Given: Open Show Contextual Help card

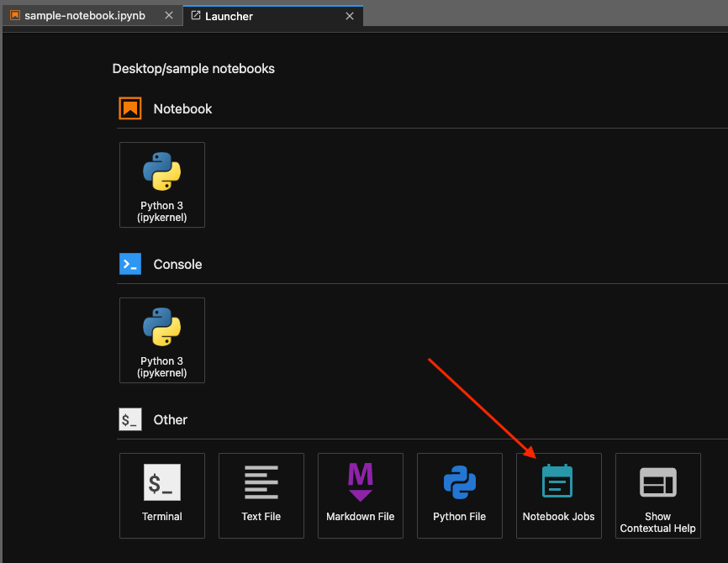Looking at the screenshot, I should [658, 496].
